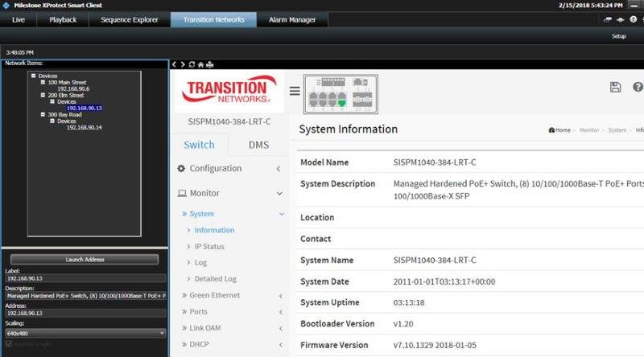Click the System Uptime value 03:13:18
The height and width of the screenshot is (357, 644).
pyautogui.click(x=409, y=303)
